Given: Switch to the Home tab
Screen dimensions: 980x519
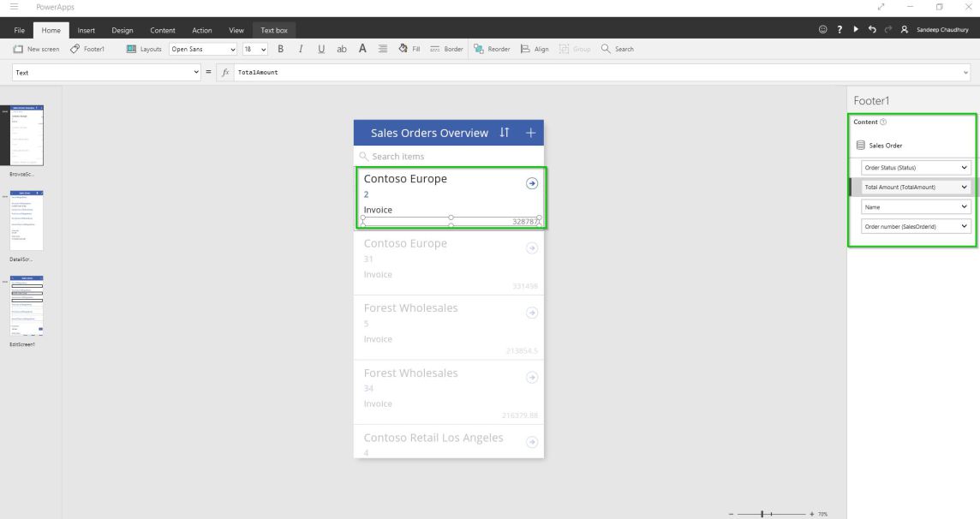Looking at the screenshot, I should coord(51,30).
